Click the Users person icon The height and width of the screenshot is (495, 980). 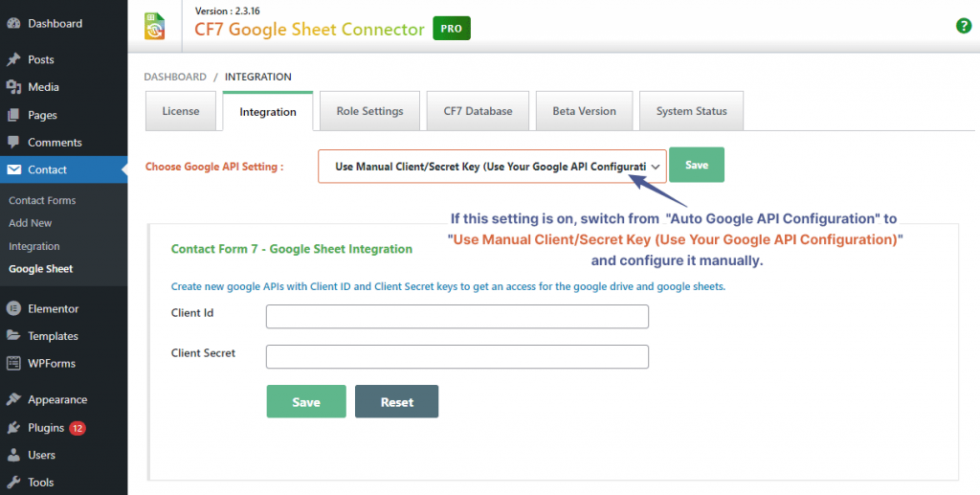coord(14,455)
